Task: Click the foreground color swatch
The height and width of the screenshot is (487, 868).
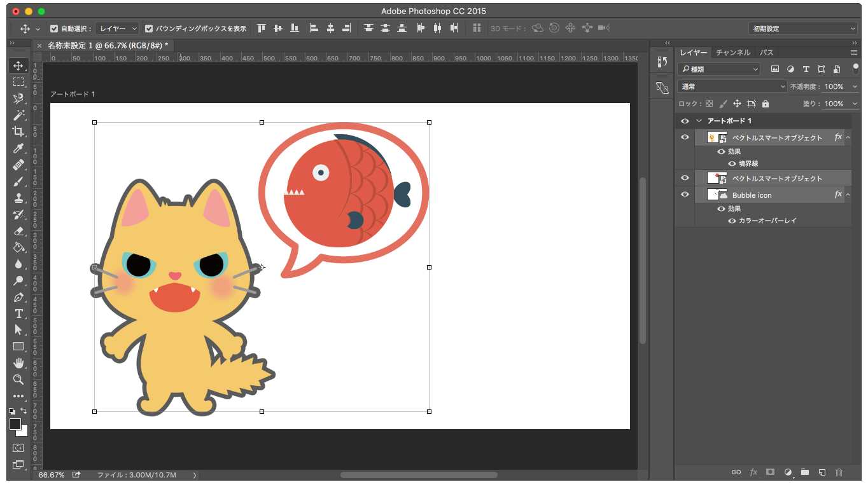Action: point(15,424)
